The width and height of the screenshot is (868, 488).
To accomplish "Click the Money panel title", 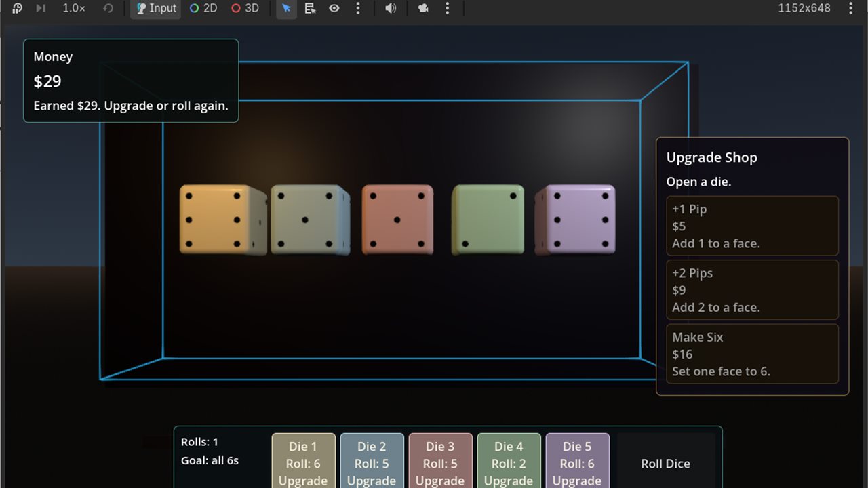I will click(x=53, y=57).
